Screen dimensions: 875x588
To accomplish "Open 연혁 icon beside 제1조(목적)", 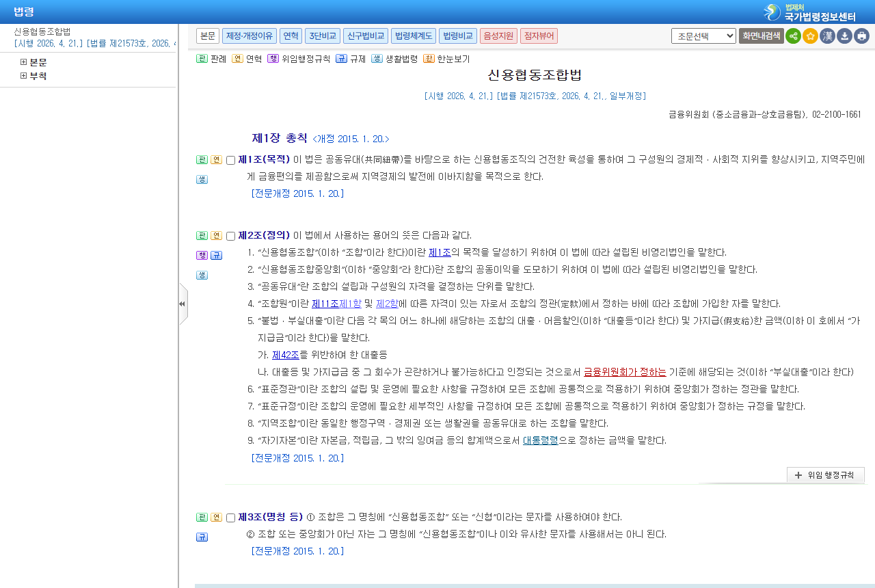I will (x=216, y=160).
